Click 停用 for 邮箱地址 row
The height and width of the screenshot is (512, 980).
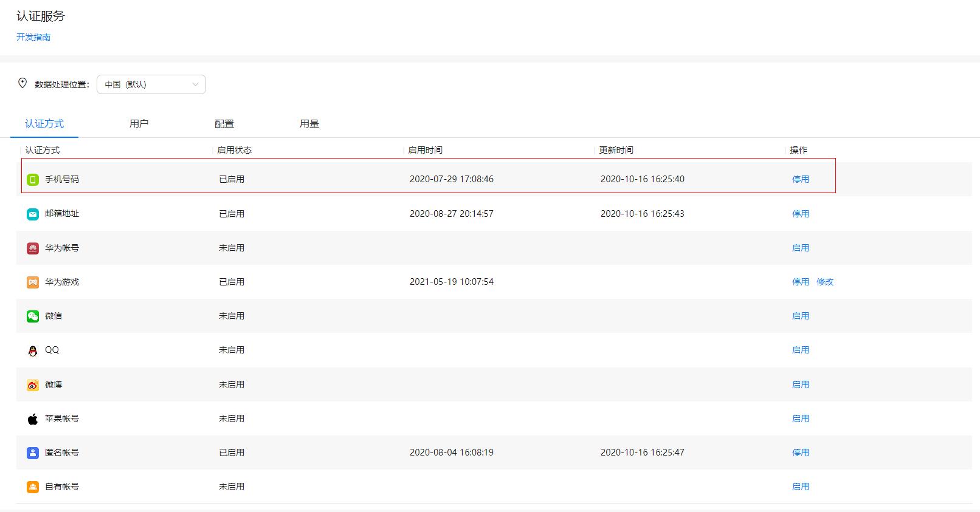click(801, 214)
